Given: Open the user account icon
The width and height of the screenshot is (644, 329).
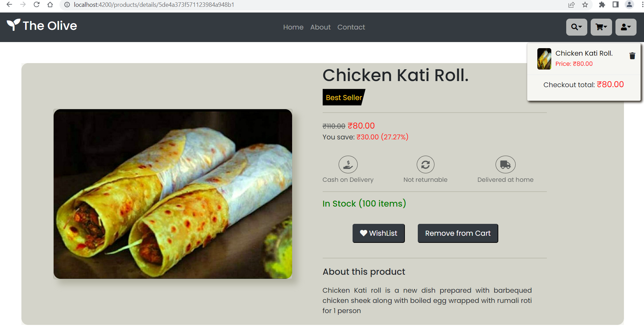Looking at the screenshot, I should pyautogui.click(x=624, y=27).
